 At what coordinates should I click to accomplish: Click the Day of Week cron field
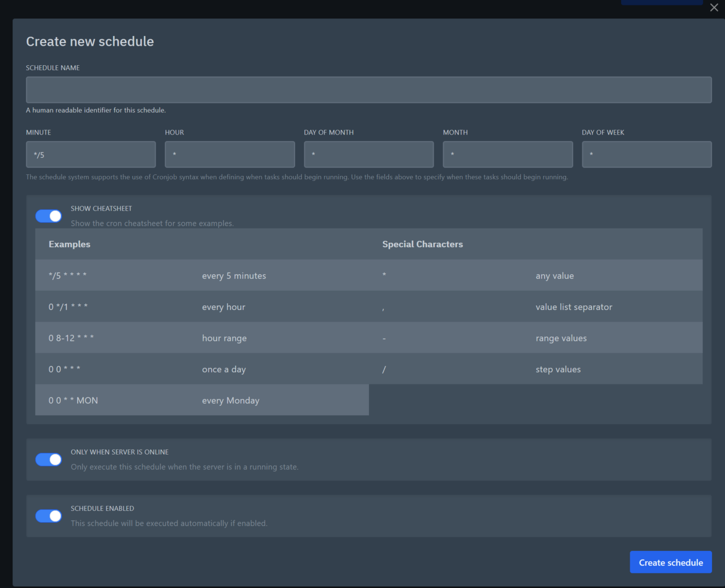647,154
